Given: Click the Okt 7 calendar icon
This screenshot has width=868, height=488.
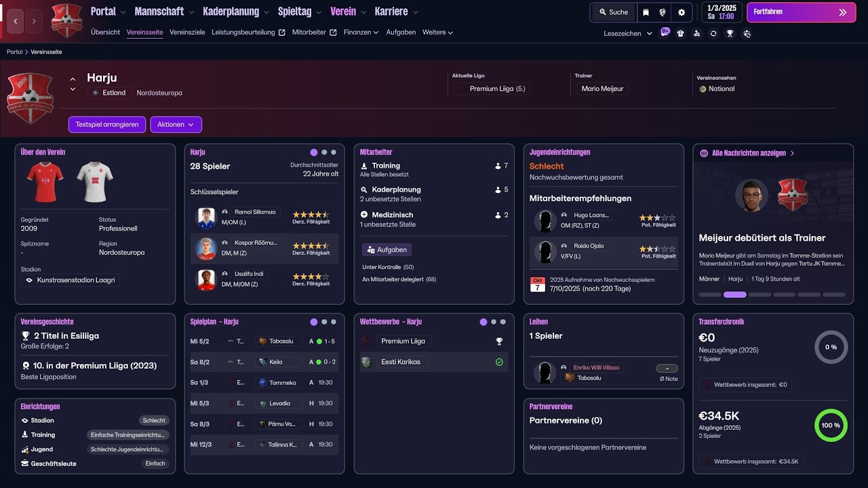Looking at the screenshot, I should coord(537,284).
